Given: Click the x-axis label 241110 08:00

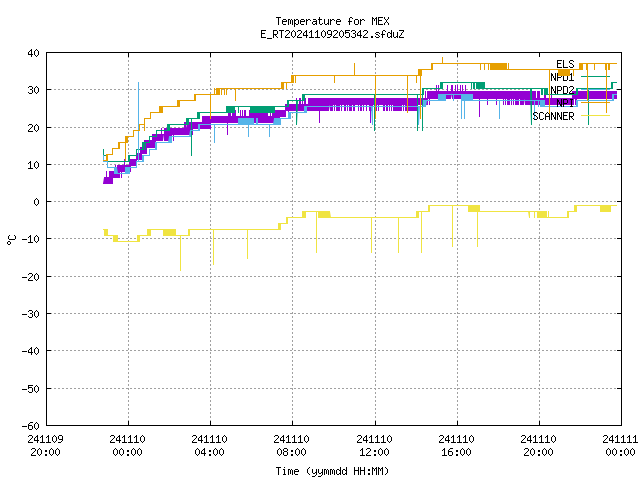Looking at the screenshot, I should 291,446.
